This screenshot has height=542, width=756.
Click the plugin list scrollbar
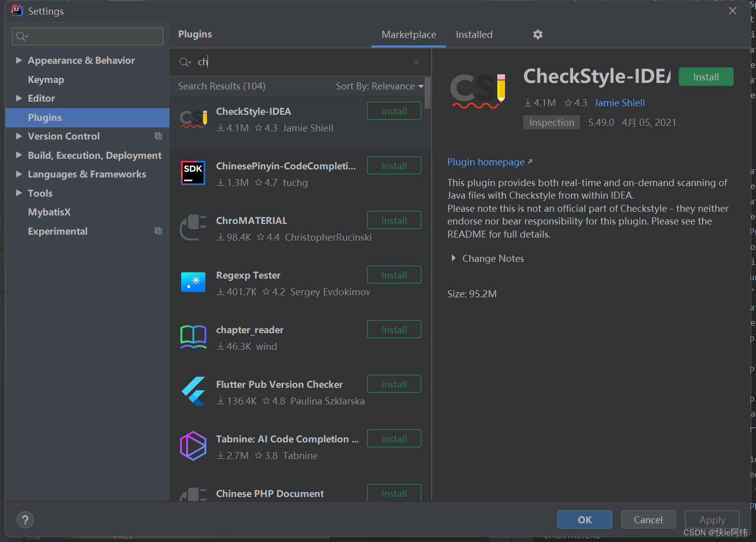pyautogui.click(x=428, y=93)
